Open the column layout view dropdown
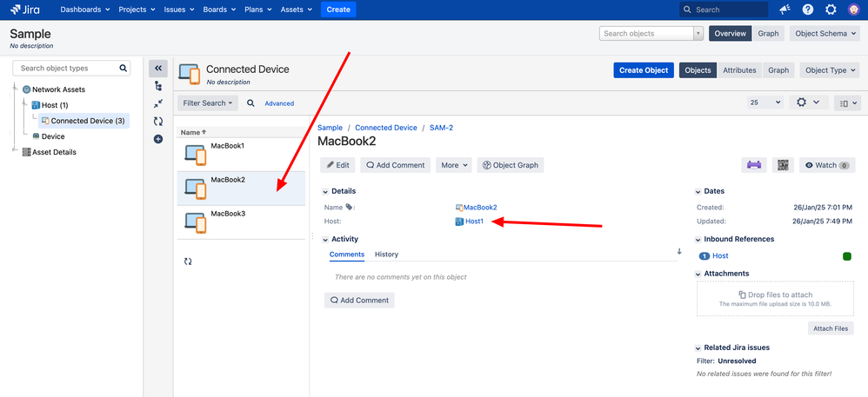This screenshot has height=397, width=868. coord(847,103)
